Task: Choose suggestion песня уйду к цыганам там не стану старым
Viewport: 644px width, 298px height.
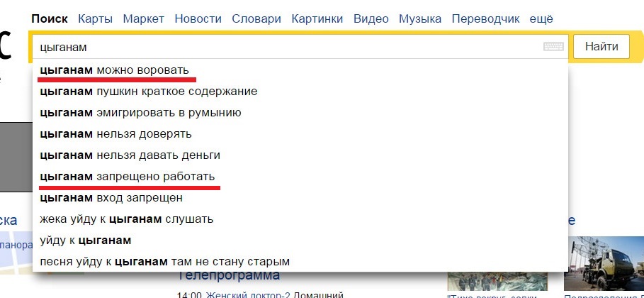Action: pyautogui.click(x=300, y=261)
